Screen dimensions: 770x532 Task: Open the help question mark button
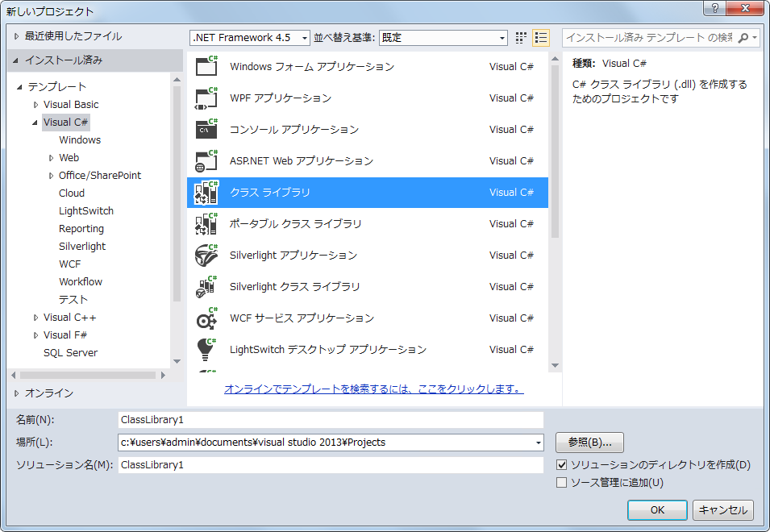tap(714, 8)
